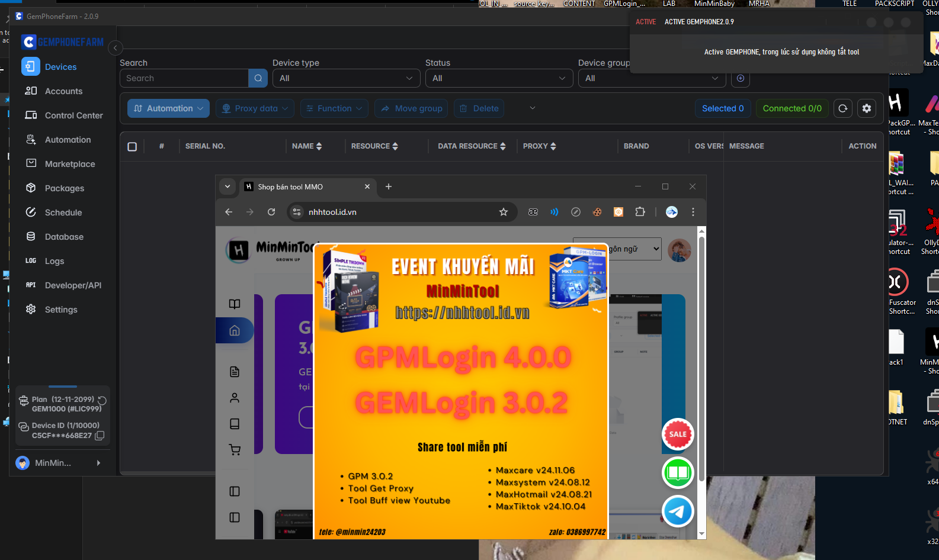Click the search magnifier icon button

(x=258, y=78)
